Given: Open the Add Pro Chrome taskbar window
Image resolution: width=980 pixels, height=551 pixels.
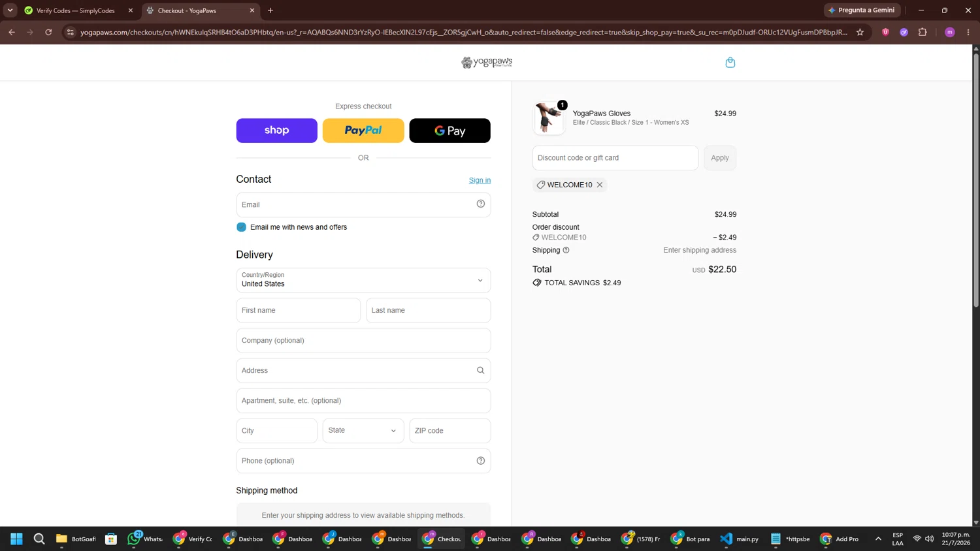Looking at the screenshot, I should [x=840, y=539].
